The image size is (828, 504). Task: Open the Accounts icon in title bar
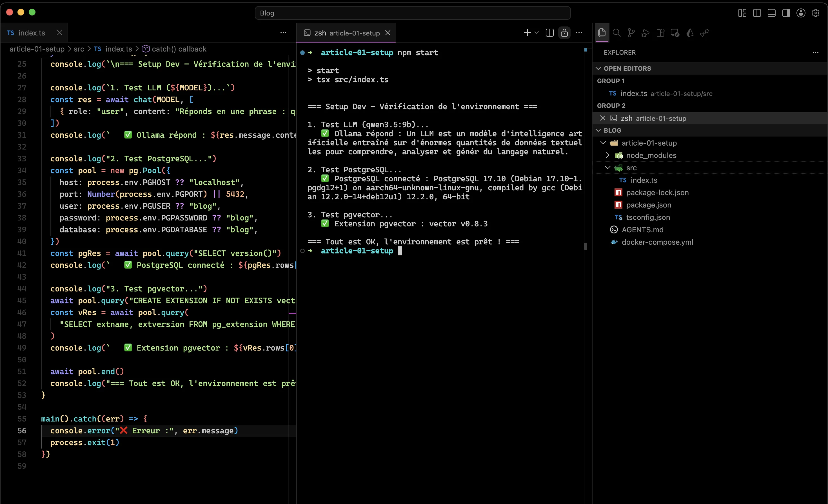click(801, 13)
